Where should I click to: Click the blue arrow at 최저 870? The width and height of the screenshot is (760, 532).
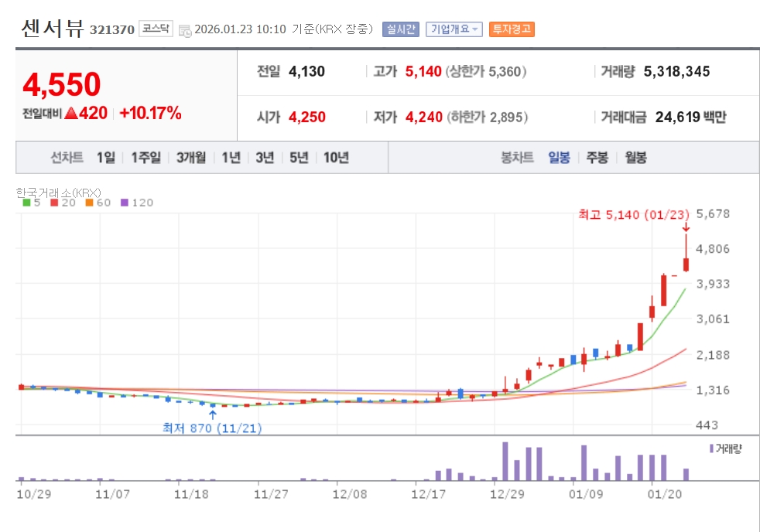213,415
